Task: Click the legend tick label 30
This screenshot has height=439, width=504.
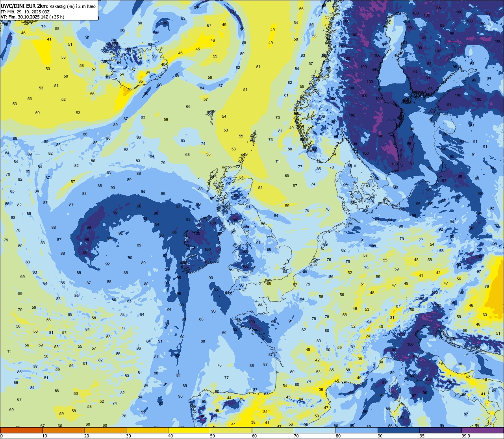Action: click(128, 436)
